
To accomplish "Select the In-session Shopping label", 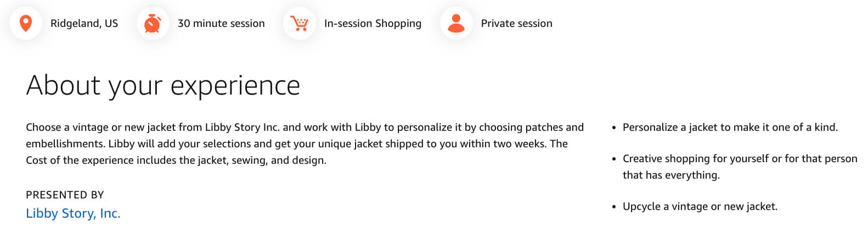I will [x=373, y=24].
